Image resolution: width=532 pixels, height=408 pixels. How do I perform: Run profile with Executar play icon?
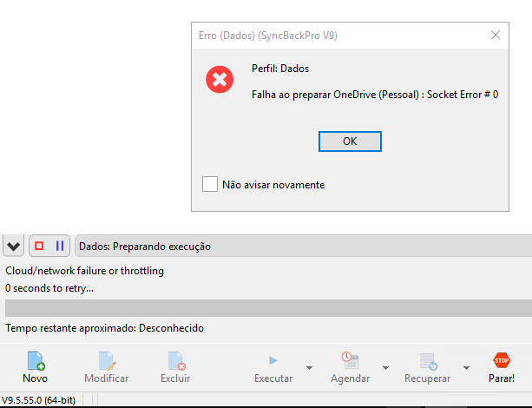(x=273, y=360)
